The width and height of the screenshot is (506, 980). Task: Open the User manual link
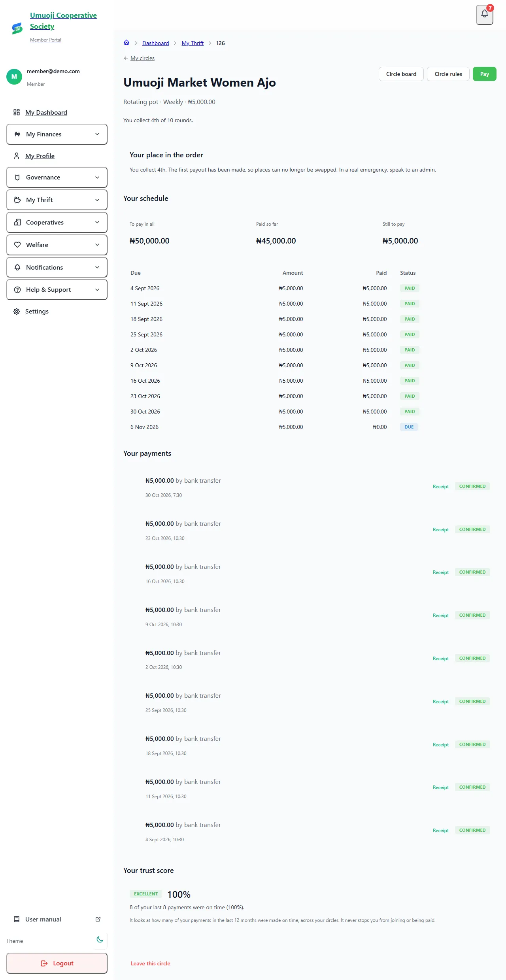click(43, 919)
